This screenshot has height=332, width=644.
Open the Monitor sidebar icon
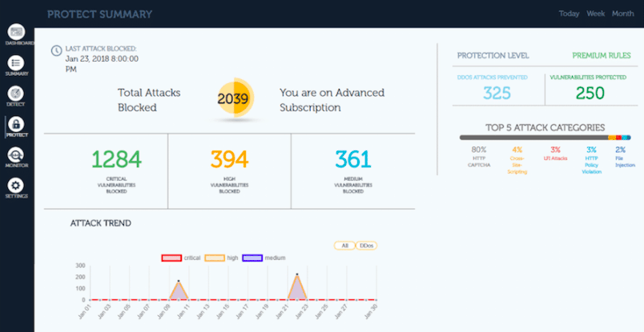(15, 154)
